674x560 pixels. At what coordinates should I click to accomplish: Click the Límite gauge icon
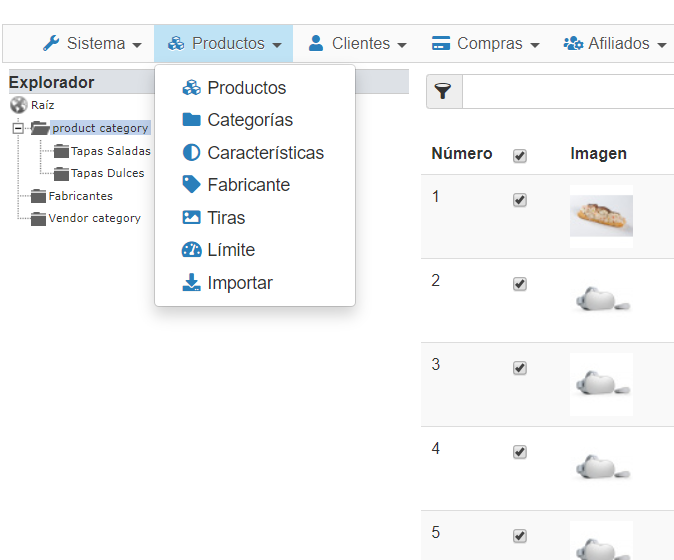[x=192, y=250]
